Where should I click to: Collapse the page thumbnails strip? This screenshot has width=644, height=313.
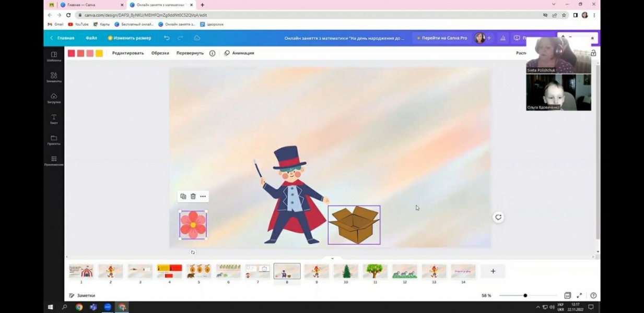332,258
